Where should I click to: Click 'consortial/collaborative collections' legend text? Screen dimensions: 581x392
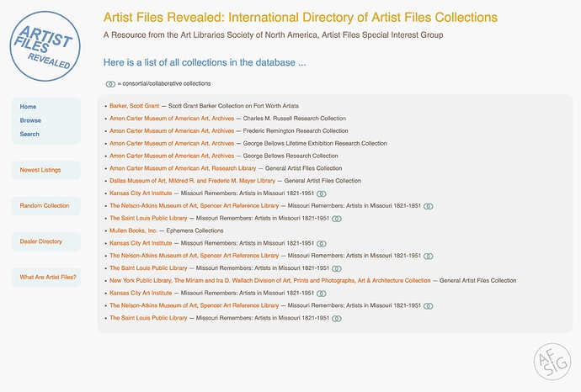[x=167, y=83]
